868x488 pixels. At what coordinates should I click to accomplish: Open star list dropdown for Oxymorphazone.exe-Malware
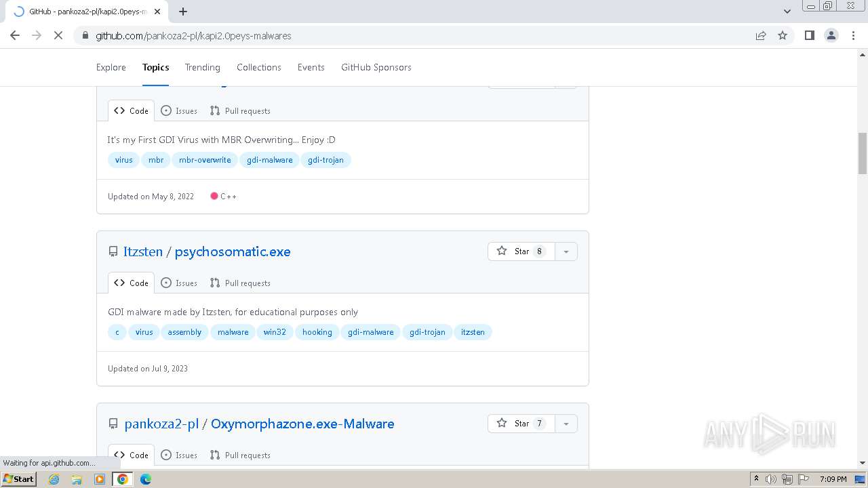coord(566,424)
